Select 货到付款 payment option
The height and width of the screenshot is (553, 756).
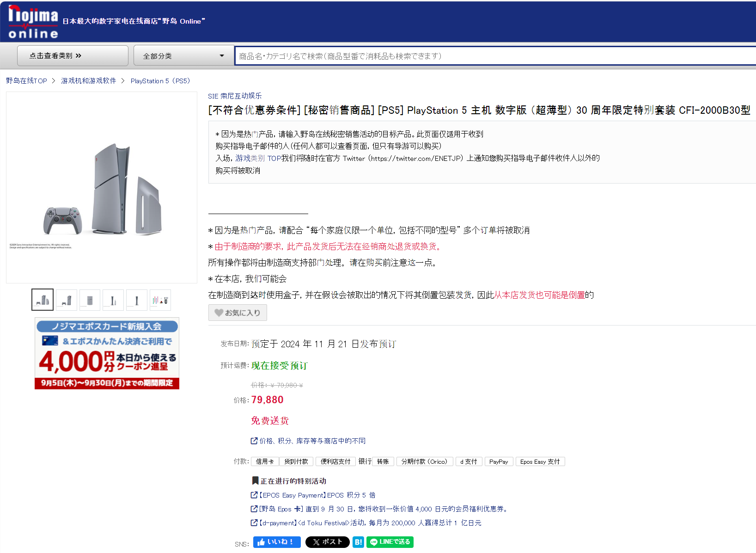coord(296,461)
